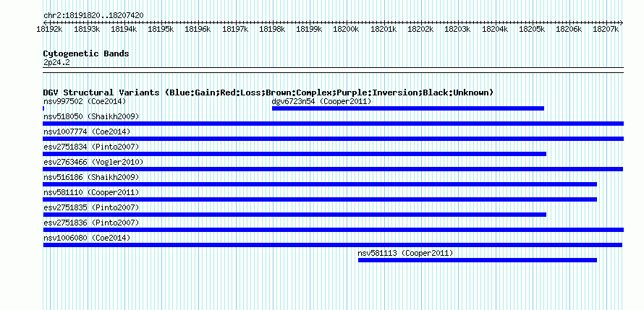Open variant label esv2751834 (Pinto2007)
The height and width of the screenshot is (310, 644).
91,147
